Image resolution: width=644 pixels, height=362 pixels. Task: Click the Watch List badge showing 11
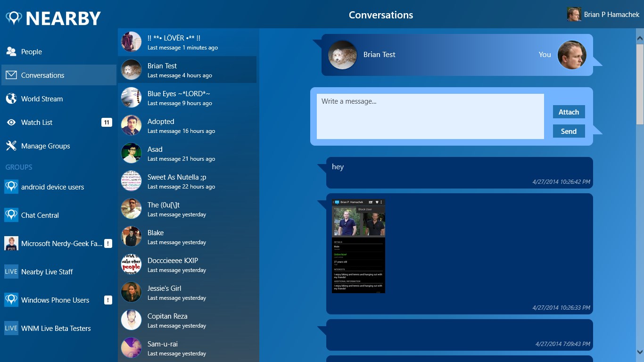pyautogui.click(x=107, y=123)
